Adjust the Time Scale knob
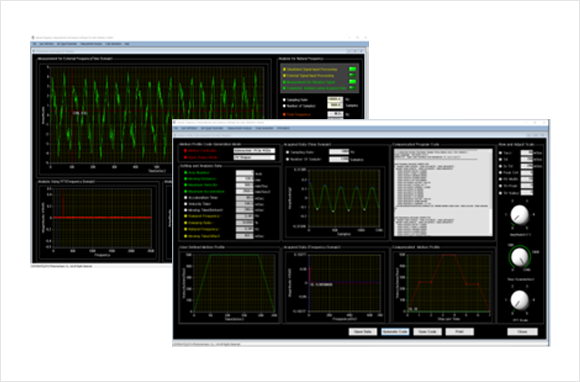This screenshot has height=382, width=580. pyautogui.click(x=519, y=256)
